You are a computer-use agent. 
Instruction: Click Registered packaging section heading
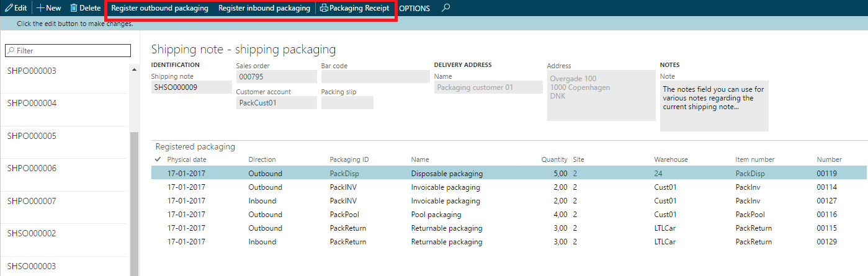[x=195, y=147]
